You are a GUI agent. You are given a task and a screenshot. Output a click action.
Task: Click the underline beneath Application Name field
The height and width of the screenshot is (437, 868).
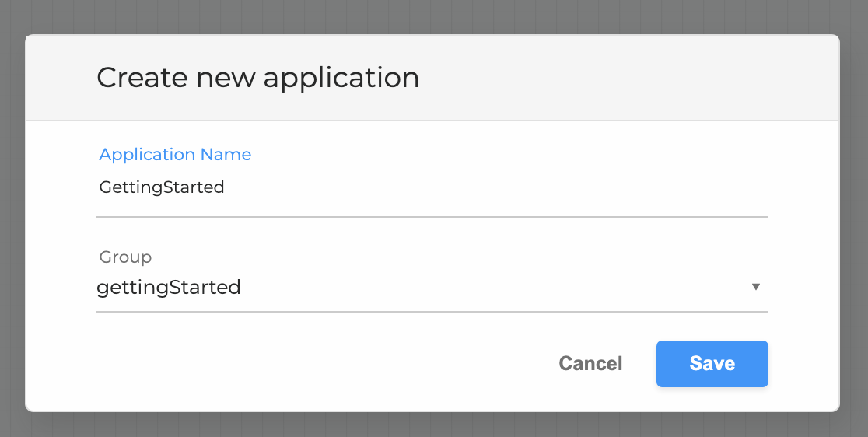pyautogui.click(x=432, y=217)
